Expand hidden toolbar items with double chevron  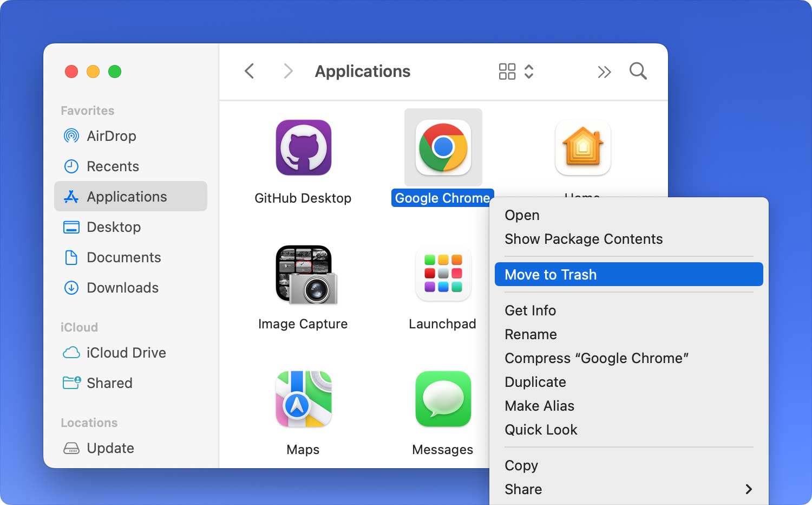pyautogui.click(x=604, y=72)
